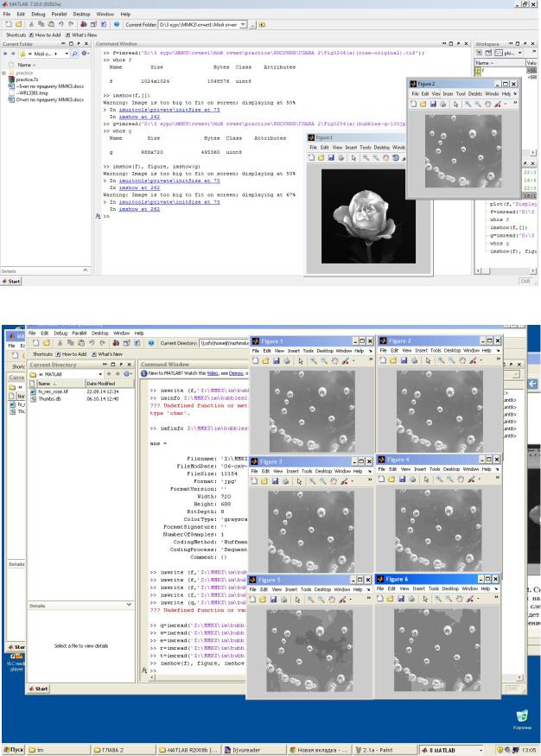Open the Current Folder path dropdown in top MATLAB
This screenshot has height=756, width=541.
click(x=243, y=24)
